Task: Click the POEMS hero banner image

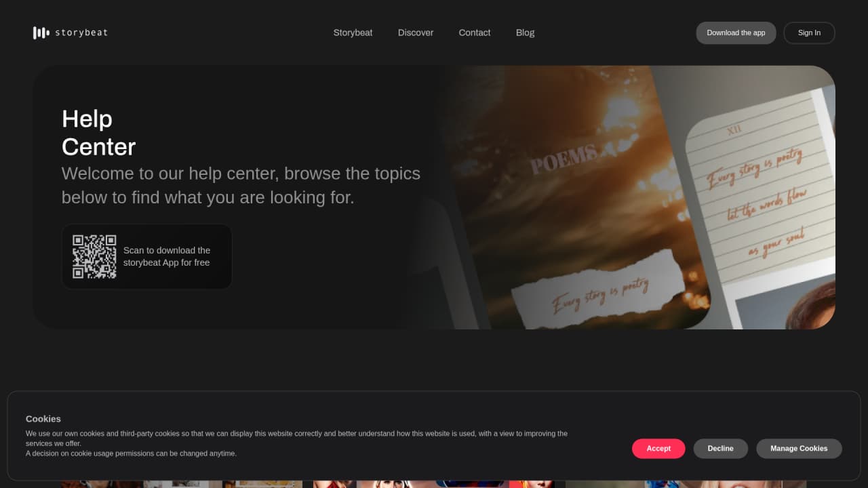Action: click(x=620, y=197)
